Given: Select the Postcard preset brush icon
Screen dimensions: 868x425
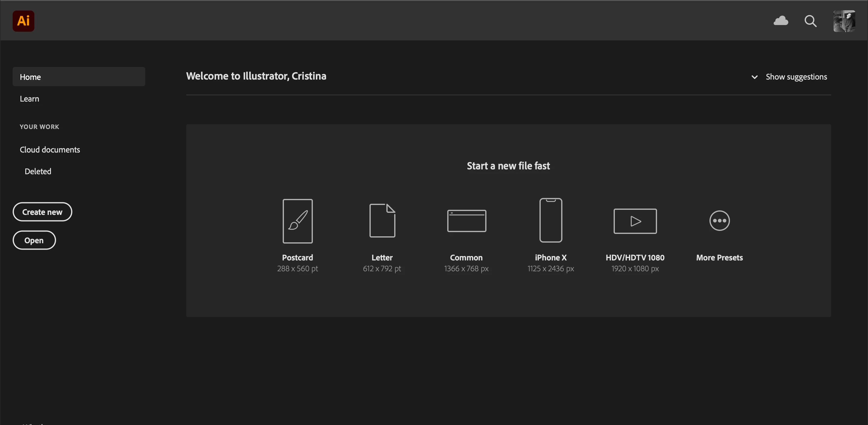Looking at the screenshot, I should pyautogui.click(x=297, y=221).
